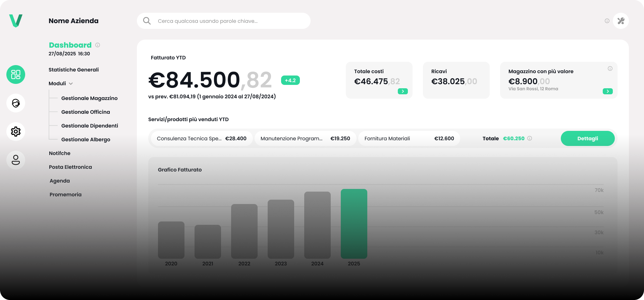The image size is (644, 300).
Task: Open the dashboard grid sidebar icon
Action: tap(16, 74)
